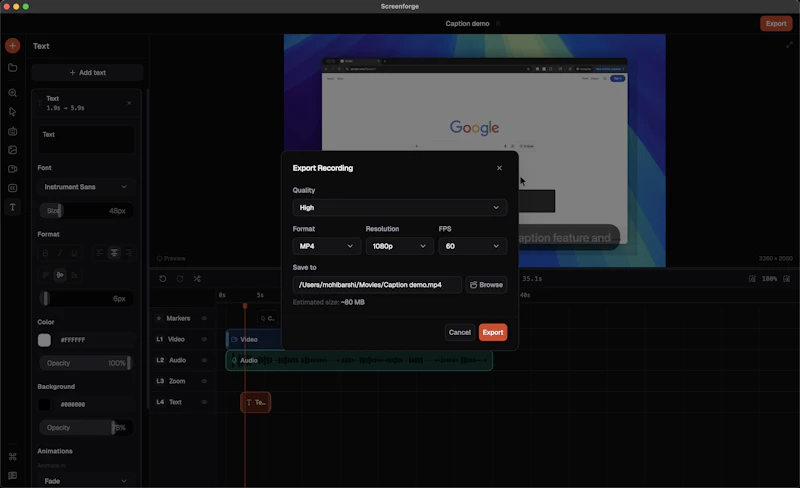This screenshot has height=488, width=800.
Task: Click the background color hex field
Action: tap(95, 404)
